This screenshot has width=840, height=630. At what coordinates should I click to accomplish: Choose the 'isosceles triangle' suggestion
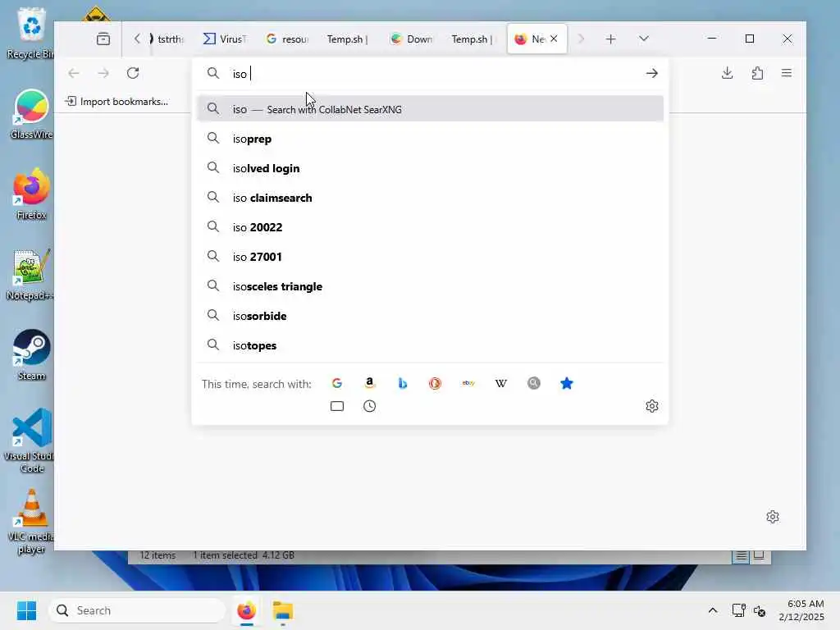[430, 286]
